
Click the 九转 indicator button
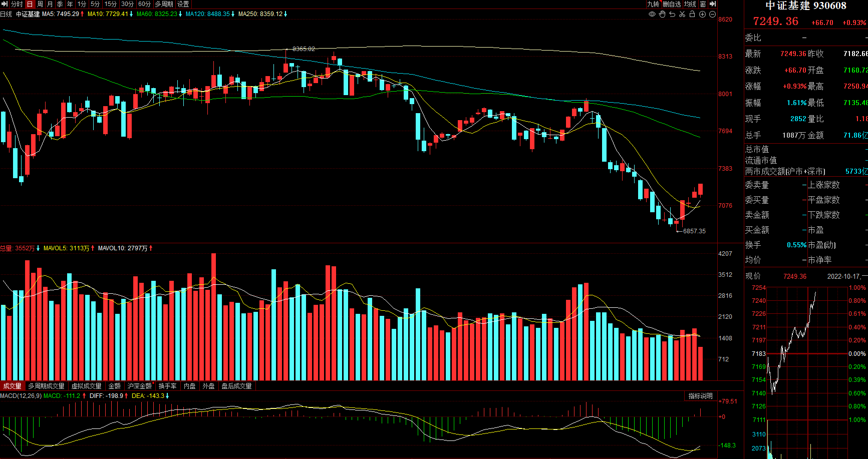(x=653, y=4)
